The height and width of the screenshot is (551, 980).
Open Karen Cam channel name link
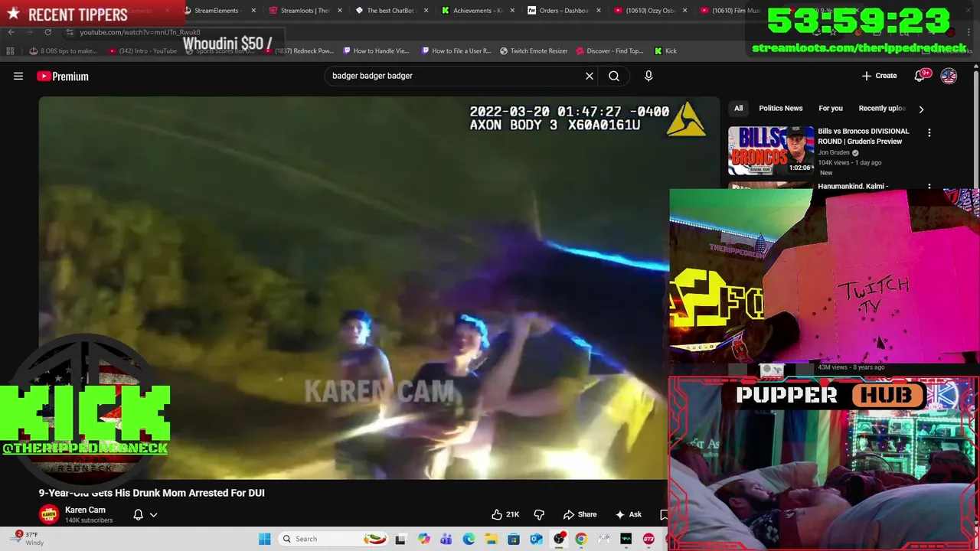tap(85, 510)
